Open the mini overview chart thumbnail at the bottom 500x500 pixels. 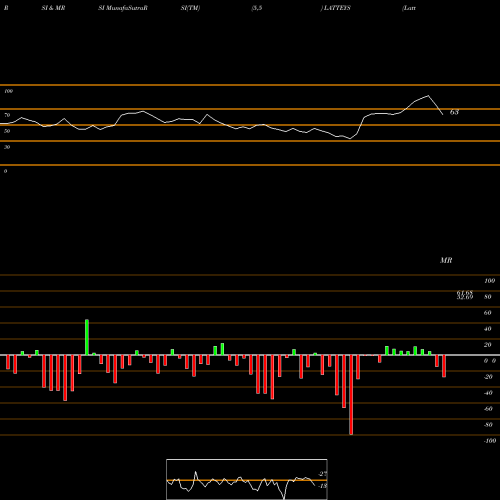(x=247, y=479)
